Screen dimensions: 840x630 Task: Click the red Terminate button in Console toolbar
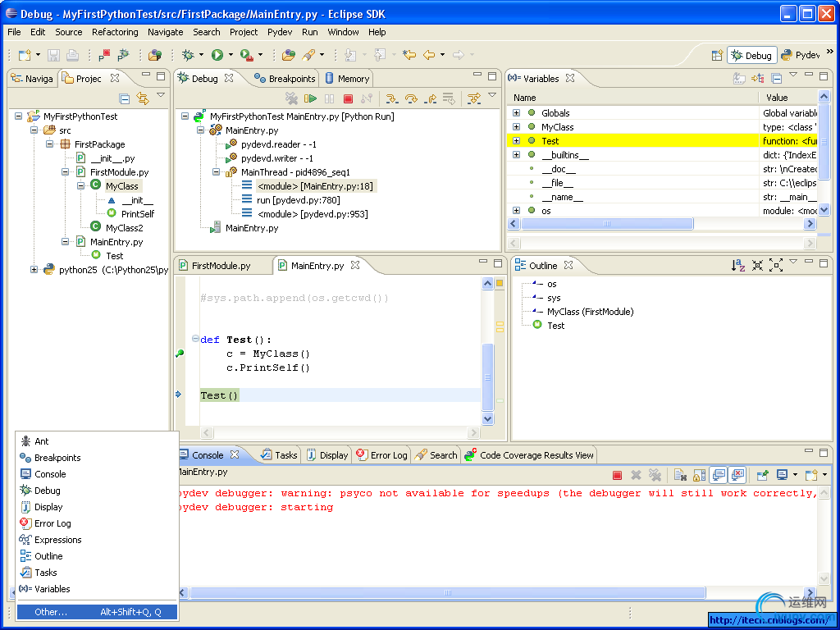tap(617, 475)
